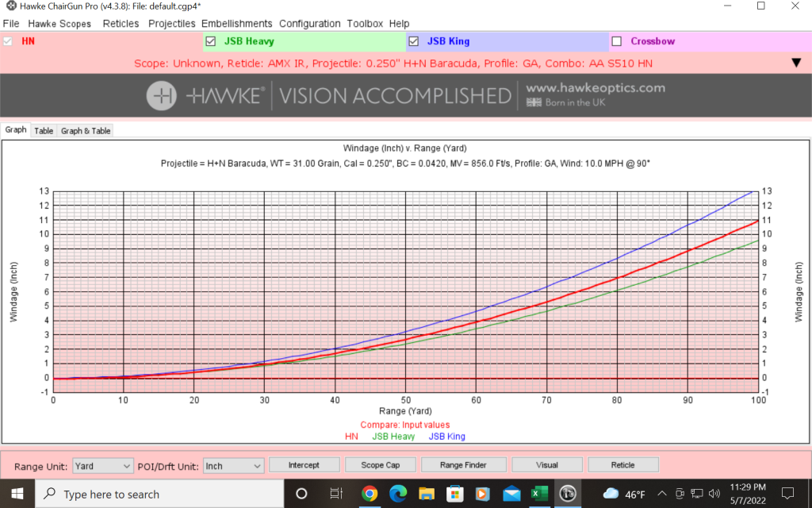Click the Visual button
The image size is (812, 508).
coord(547,465)
